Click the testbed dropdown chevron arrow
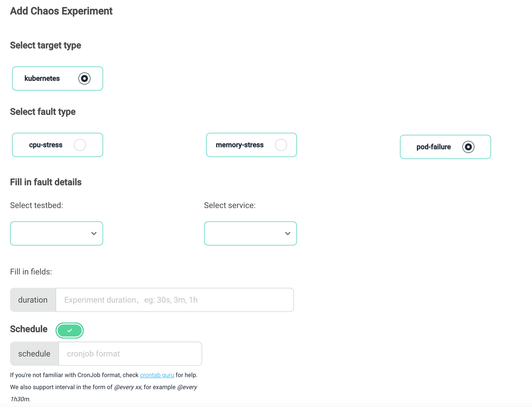532x407 pixels. [94, 233]
